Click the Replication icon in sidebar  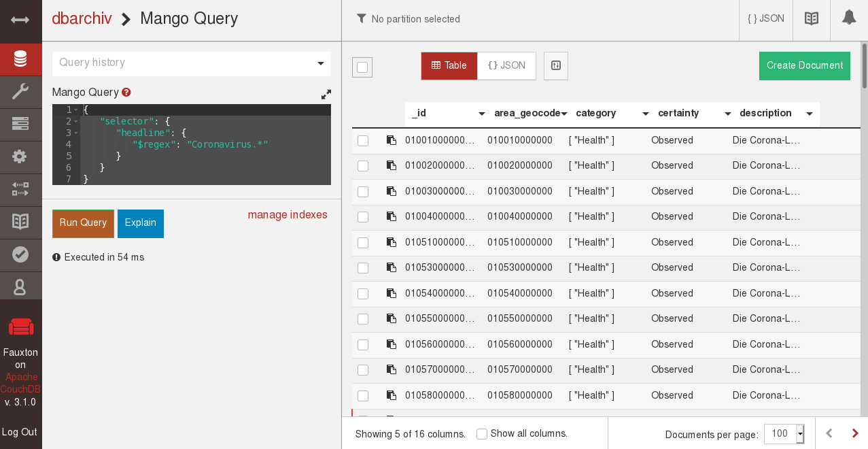tap(20, 189)
